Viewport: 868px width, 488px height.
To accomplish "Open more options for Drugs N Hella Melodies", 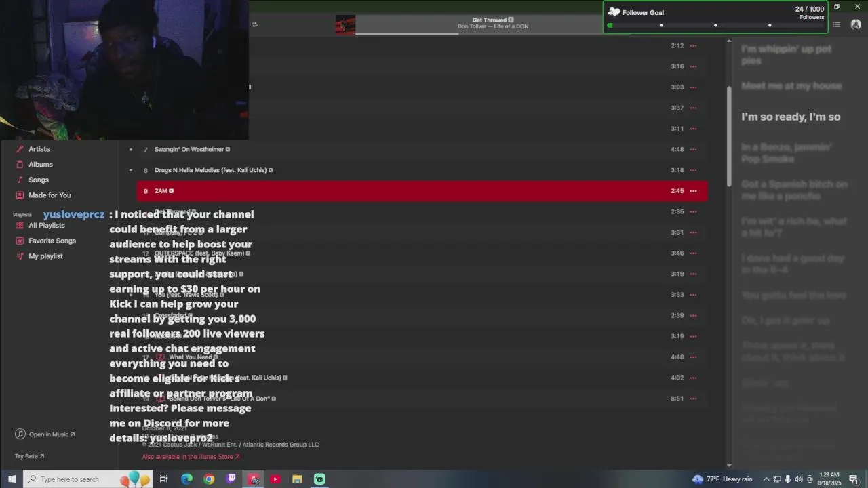I will coord(693,170).
